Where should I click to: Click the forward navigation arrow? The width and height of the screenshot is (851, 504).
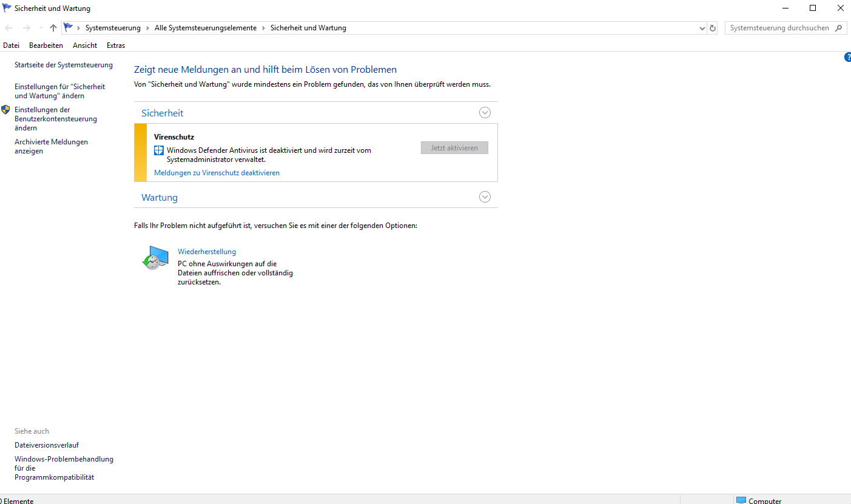click(x=26, y=28)
